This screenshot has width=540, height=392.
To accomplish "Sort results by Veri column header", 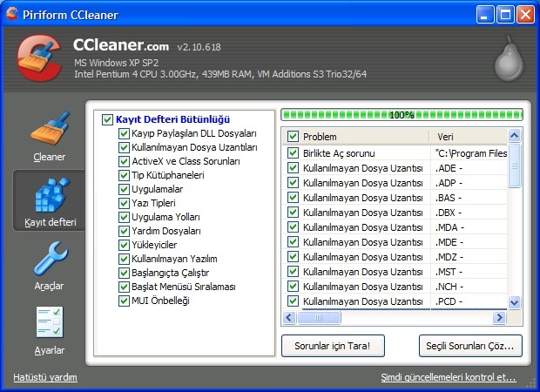I will (469, 137).
